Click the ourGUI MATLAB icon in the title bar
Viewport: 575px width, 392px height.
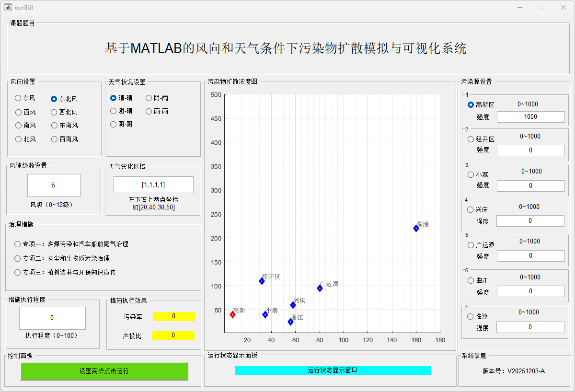point(8,7)
